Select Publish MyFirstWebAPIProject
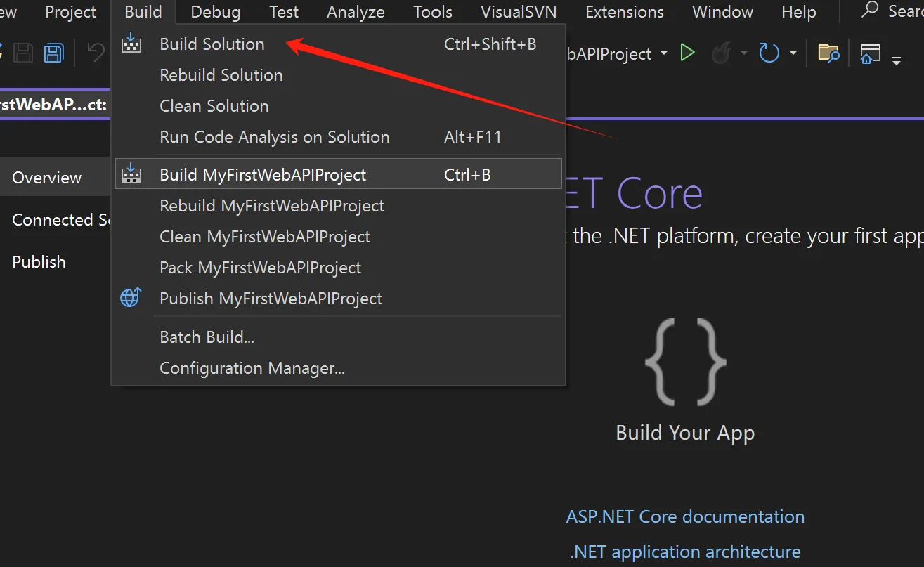 (x=338, y=298)
